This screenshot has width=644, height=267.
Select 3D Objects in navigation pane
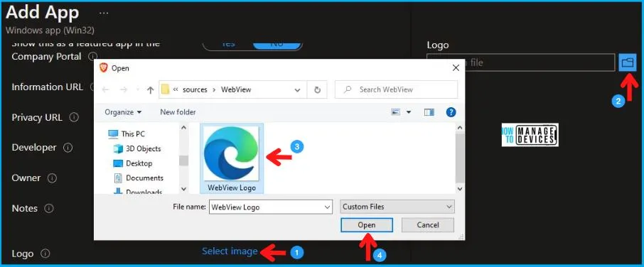click(x=137, y=148)
